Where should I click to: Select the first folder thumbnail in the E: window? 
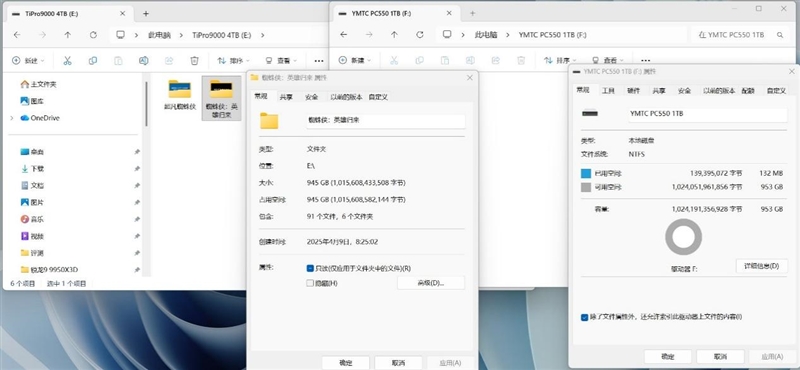coord(180,89)
